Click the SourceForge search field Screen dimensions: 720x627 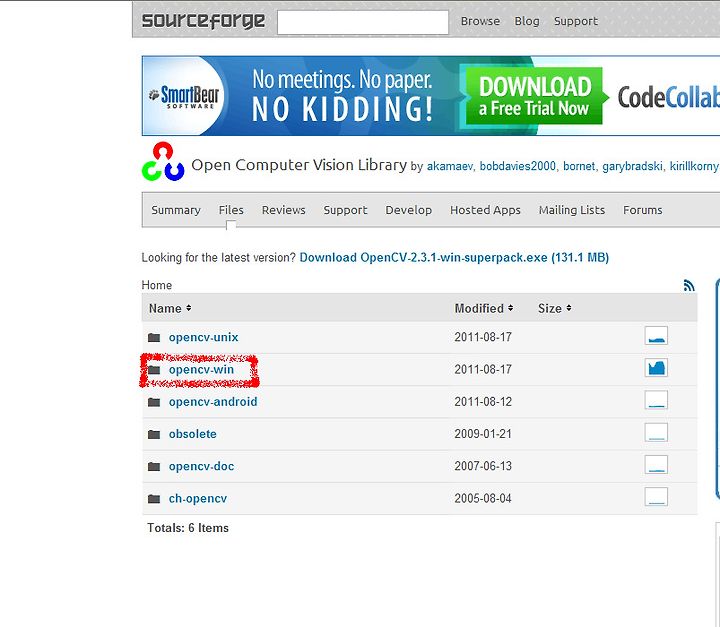[x=363, y=22]
